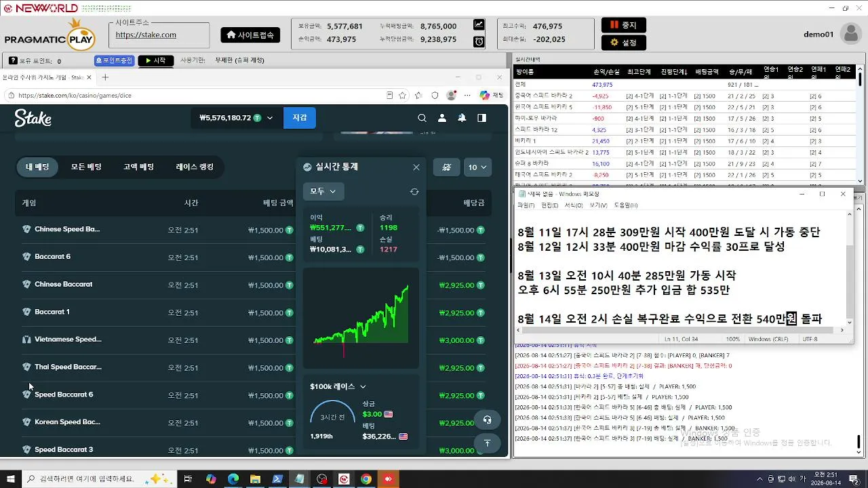The height and width of the screenshot is (488, 868).
Task: Pause the bot with the 중지 button
Action: (623, 25)
